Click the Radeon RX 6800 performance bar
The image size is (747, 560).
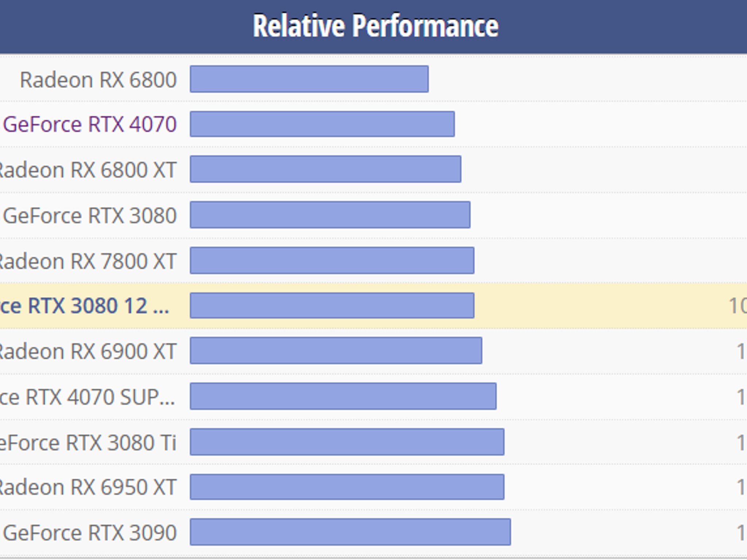click(309, 79)
